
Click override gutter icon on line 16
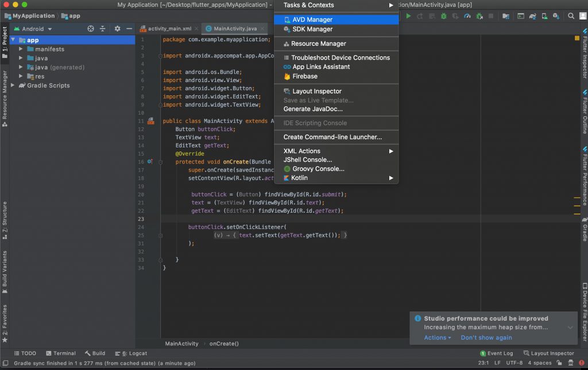point(150,162)
